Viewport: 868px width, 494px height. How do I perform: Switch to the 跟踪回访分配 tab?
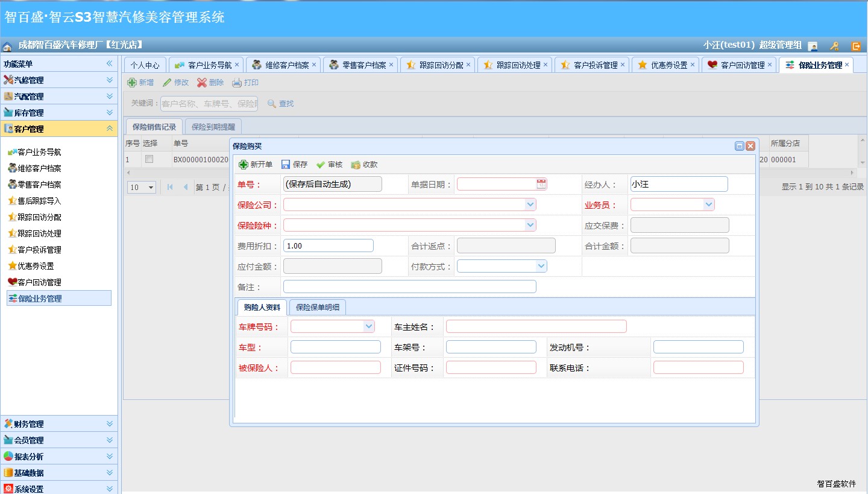tap(438, 65)
